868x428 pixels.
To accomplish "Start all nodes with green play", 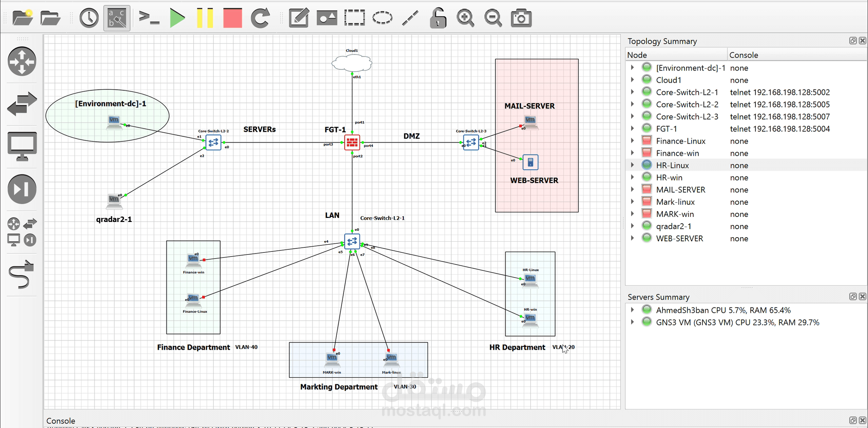I will coord(177,18).
